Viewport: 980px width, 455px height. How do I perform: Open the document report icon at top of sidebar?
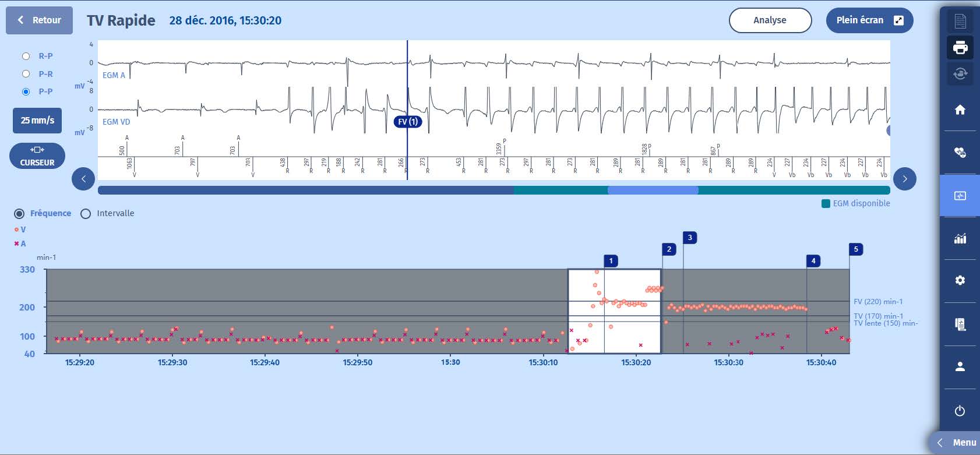(x=960, y=22)
